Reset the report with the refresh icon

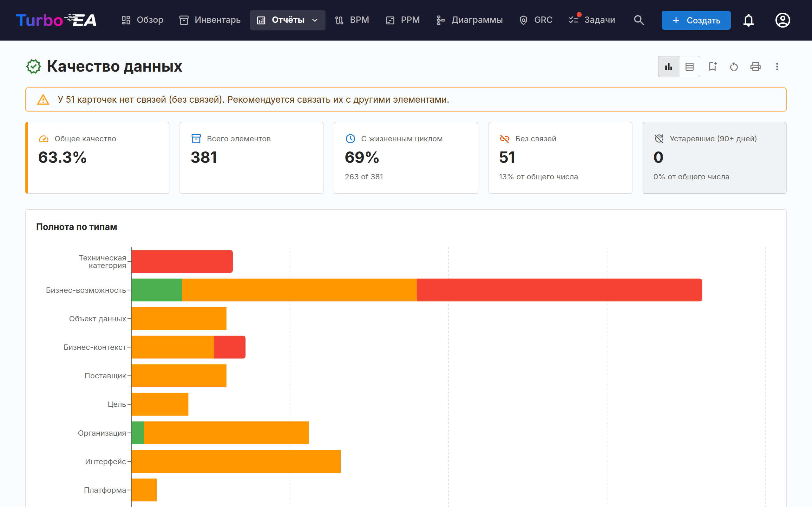tap(734, 67)
